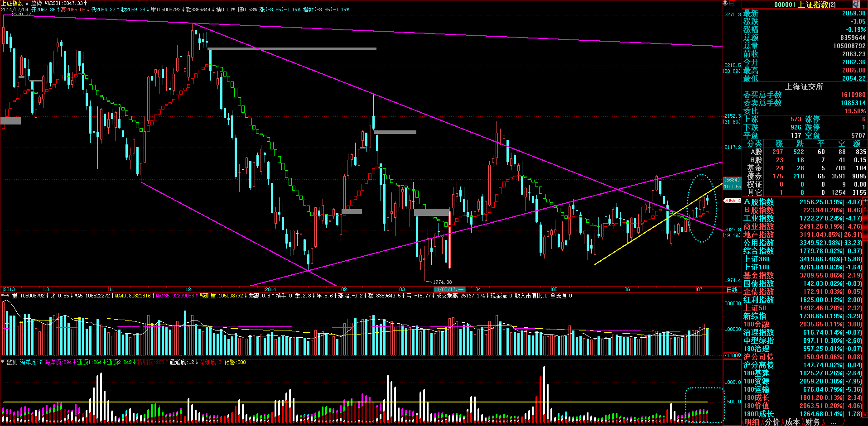Viewport: 868px width, 426px height.
Task: Click the anchor icon above the price axis
Action: tap(725, 3)
